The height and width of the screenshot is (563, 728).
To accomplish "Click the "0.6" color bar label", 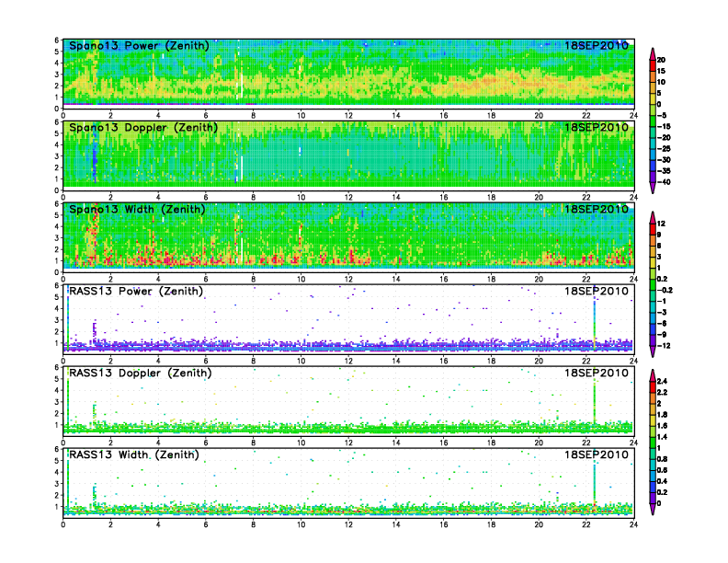I will pyautogui.click(x=662, y=470).
